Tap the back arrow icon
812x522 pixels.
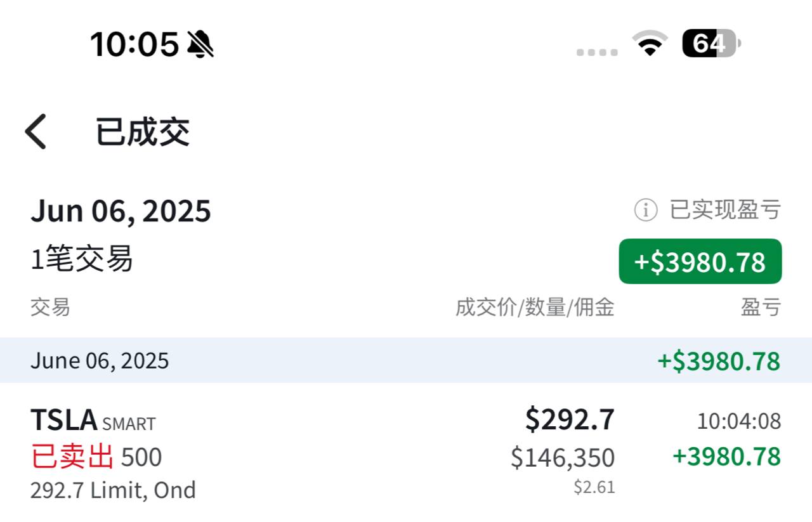(36, 132)
